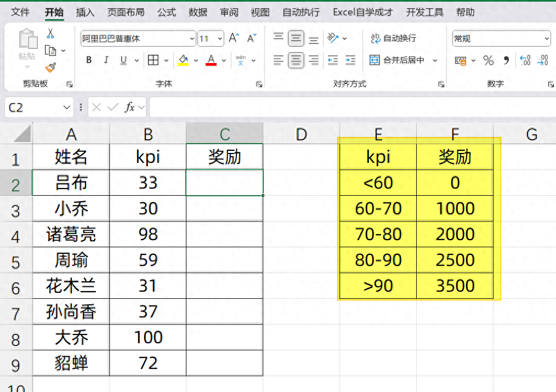The image size is (556, 392).
Task: Align text to bottom of cell
Action: [314, 39]
